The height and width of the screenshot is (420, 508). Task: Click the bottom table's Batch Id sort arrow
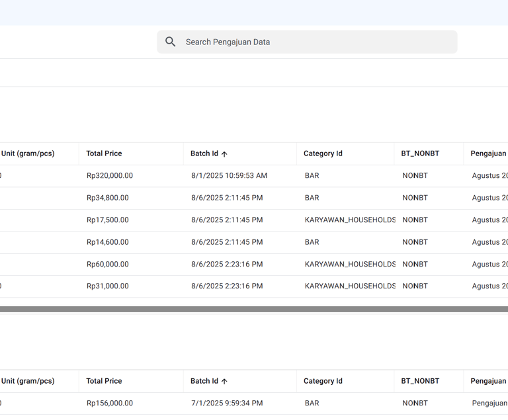[224, 382]
